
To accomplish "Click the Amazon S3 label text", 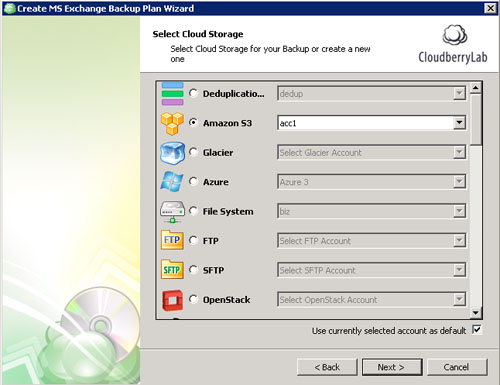I will pos(227,123).
